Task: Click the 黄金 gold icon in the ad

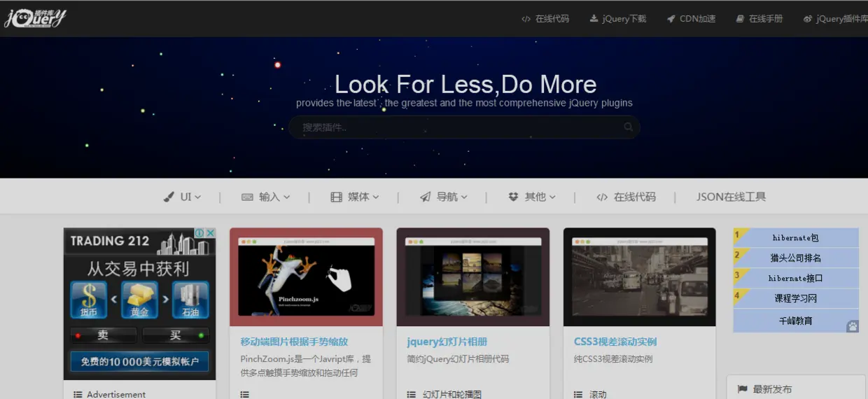Action: click(x=139, y=300)
